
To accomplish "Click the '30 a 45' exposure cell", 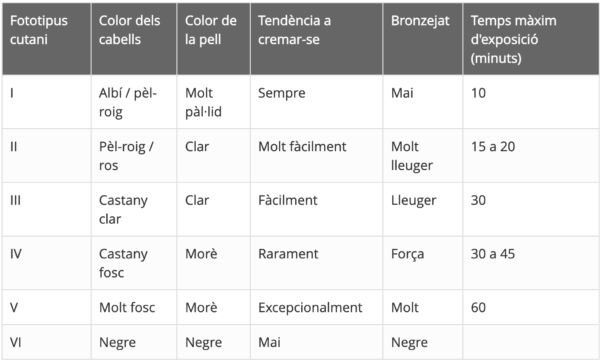I will 531,263.
